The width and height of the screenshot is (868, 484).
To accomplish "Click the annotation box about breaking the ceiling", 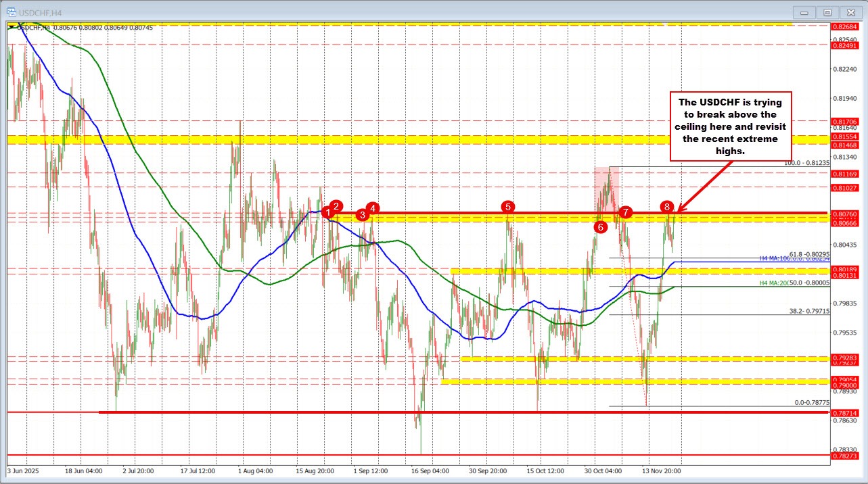I will (x=731, y=126).
